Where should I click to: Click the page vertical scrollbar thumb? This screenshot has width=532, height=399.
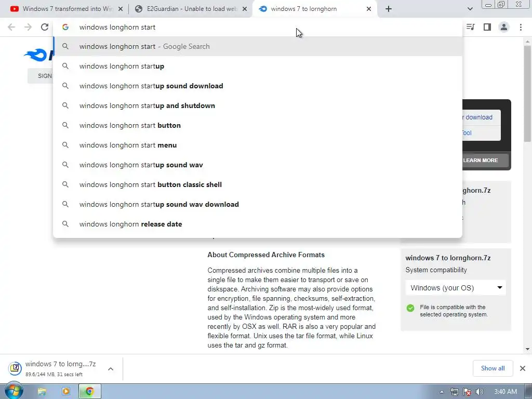point(527,94)
